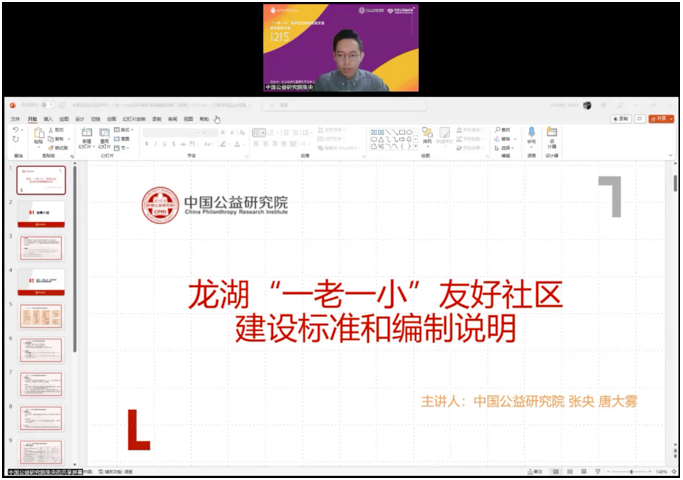Click the Find (查找) magnifier icon
The width and height of the screenshot is (683, 480).
497,130
